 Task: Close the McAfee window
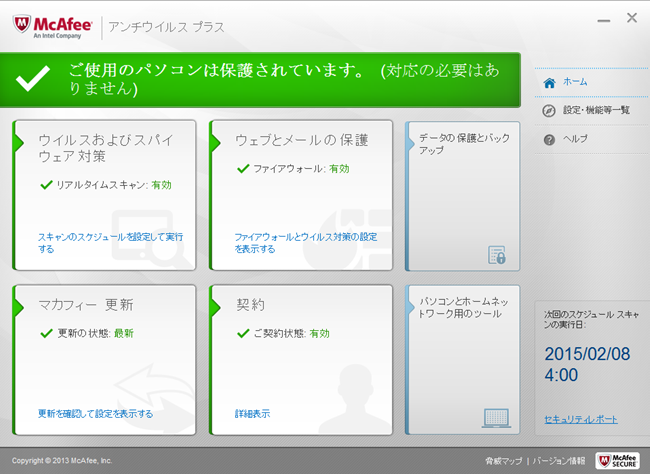[632, 17]
